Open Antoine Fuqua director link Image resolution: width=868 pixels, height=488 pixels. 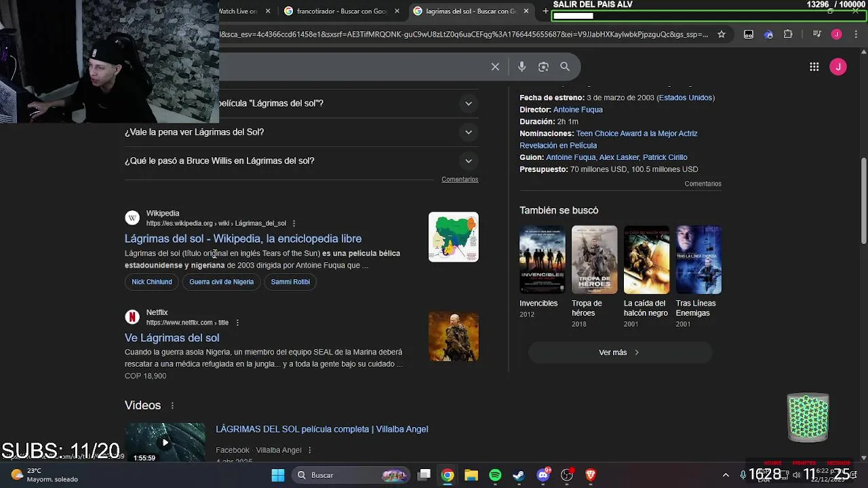click(578, 110)
